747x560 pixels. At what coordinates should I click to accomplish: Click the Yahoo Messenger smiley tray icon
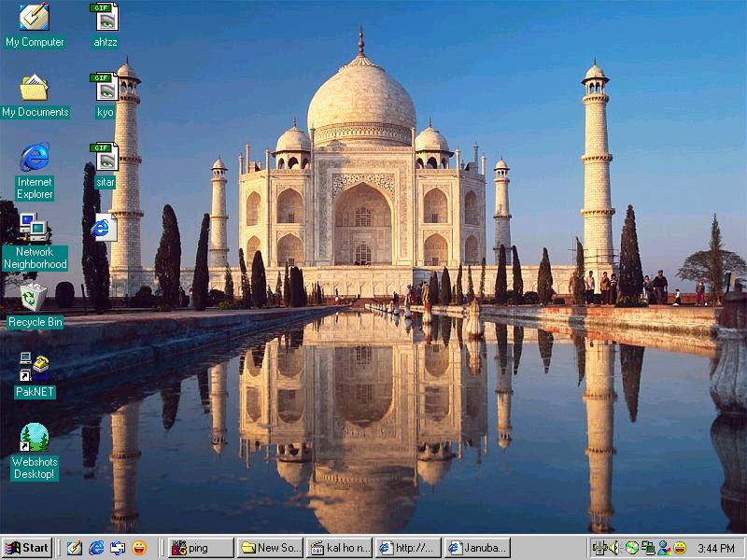pyautogui.click(x=680, y=548)
